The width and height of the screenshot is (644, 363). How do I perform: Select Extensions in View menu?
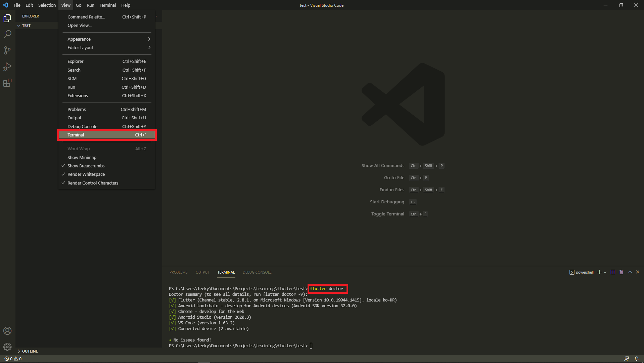107,96
